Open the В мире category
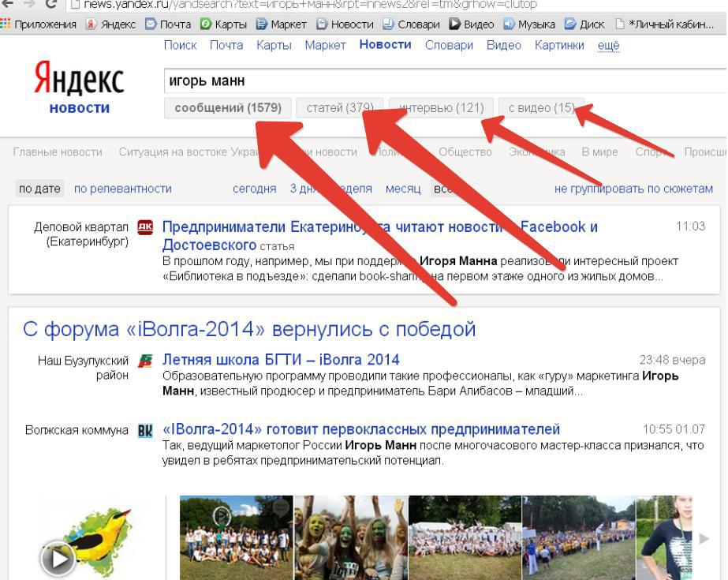The width and height of the screenshot is (728, 580). (600, 152)
